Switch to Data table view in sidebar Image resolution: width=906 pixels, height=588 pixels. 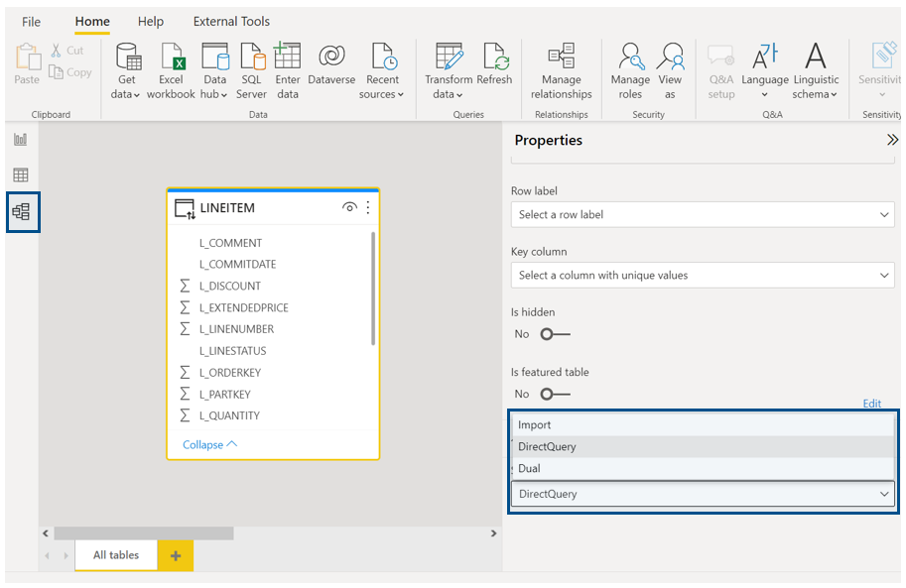coord(21,176)
